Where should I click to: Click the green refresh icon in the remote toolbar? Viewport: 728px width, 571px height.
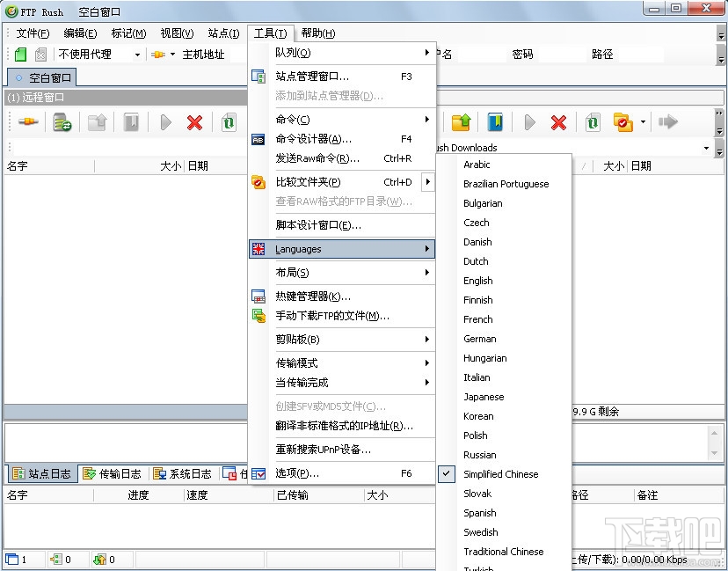[x=229, y=122]
